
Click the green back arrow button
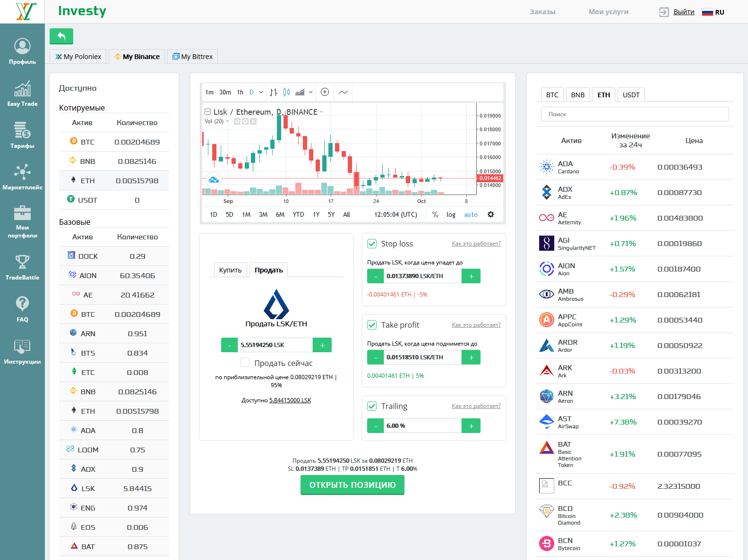tap(61, 36)
